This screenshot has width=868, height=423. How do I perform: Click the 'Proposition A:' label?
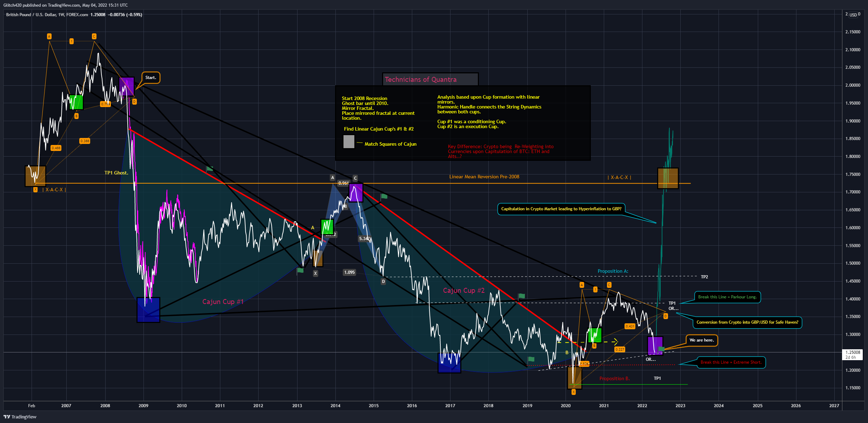pos(613,271)
